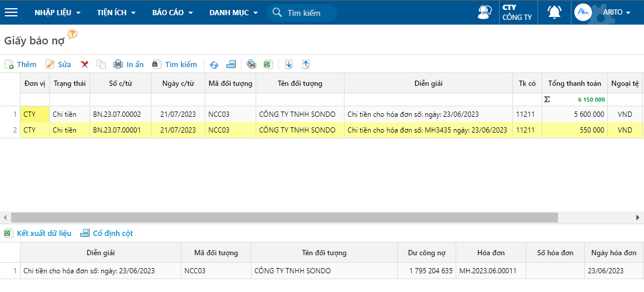Open the BÁO CÁO menu

coord(173,12)
